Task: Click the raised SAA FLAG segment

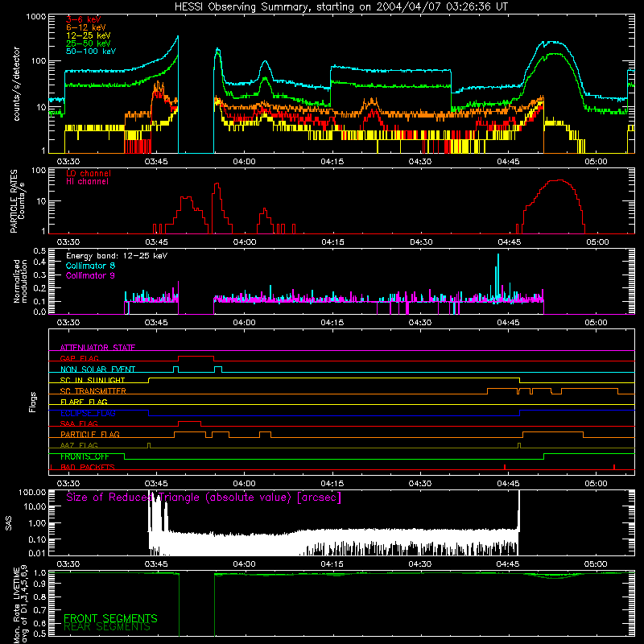Action: [190, 422]
